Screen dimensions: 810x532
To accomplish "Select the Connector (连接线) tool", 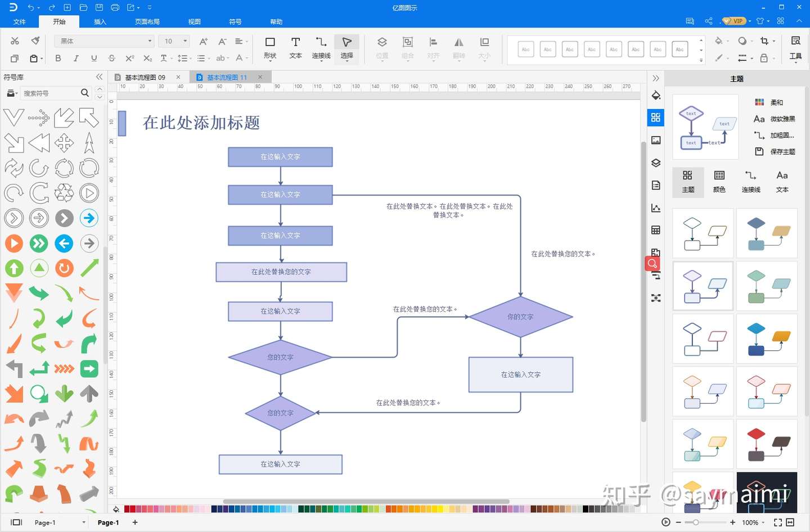I will click(x=321, y=48).
